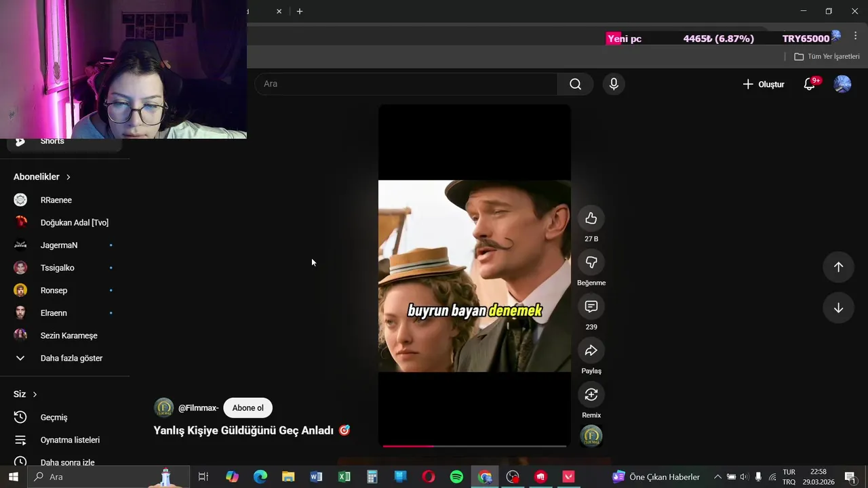The width and height of the screenshot is (868, 488).
Task: Show hidden system tray icons
Action: click(717, 477)
